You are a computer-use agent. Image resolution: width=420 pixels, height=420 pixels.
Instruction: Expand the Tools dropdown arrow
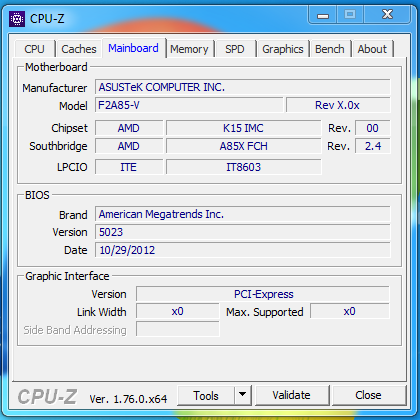(x=243, y=396)
